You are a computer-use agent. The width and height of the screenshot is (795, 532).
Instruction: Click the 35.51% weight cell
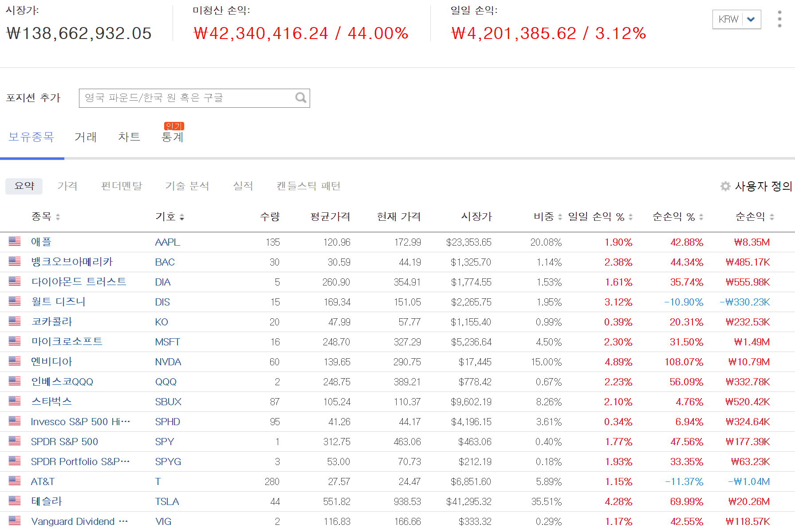(x=547, y=501)
